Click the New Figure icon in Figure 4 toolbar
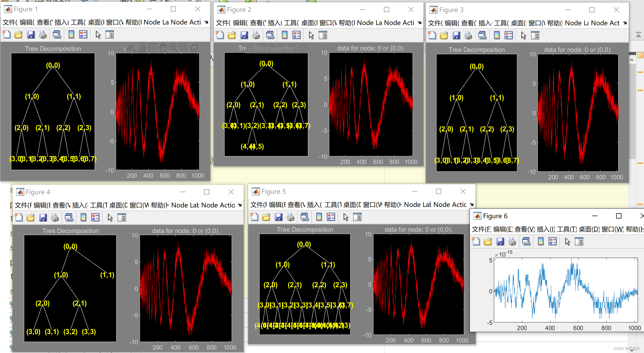The width and height of the screenshot is (644, 353). (x=19, y=217)
